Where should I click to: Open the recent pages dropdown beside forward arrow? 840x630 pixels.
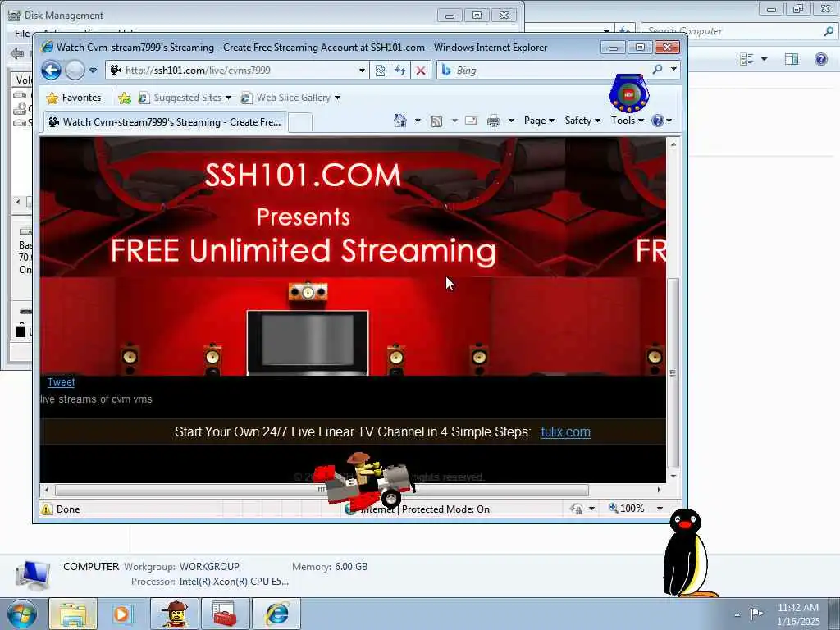(94, 71)
